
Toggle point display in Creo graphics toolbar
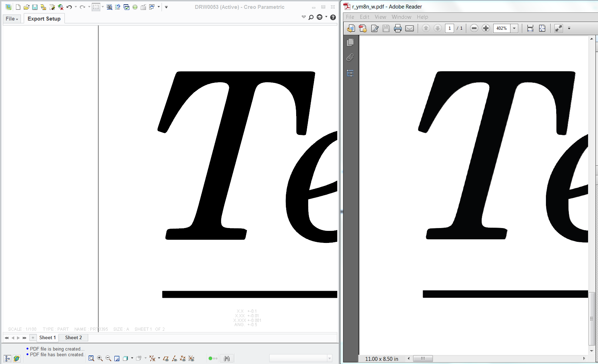(x=183, y=358)
